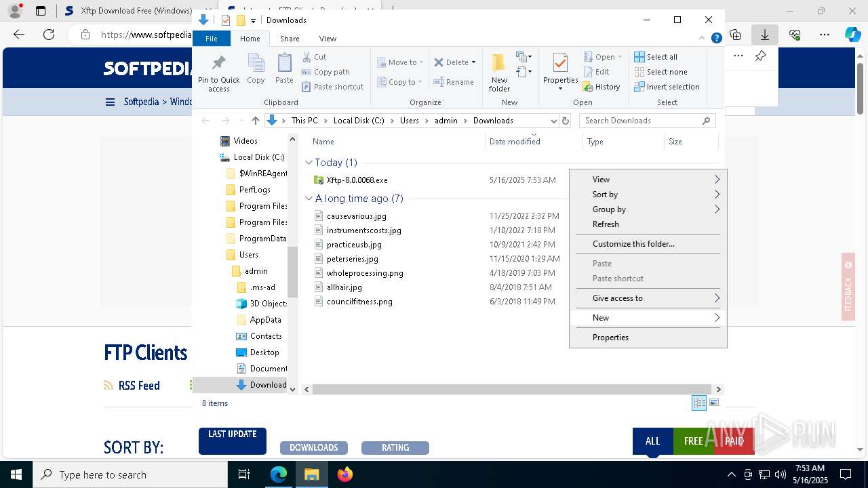This screenshot has width=868, height=488.
Task: Click the Delete ribbon button
Action: (451, 62)
